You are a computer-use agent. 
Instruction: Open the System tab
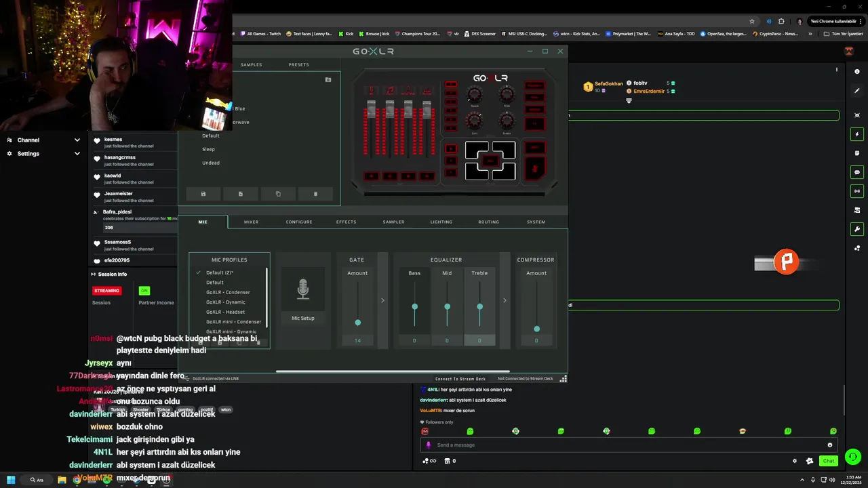tap(536, 222)
